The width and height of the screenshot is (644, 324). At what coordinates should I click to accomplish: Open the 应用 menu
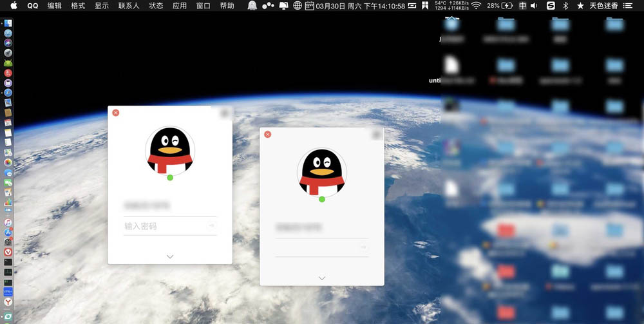click(180, 6)
